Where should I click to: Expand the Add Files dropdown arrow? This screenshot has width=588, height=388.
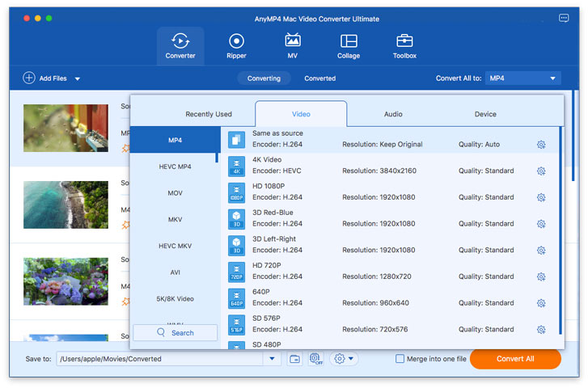(x=78, y=79)
